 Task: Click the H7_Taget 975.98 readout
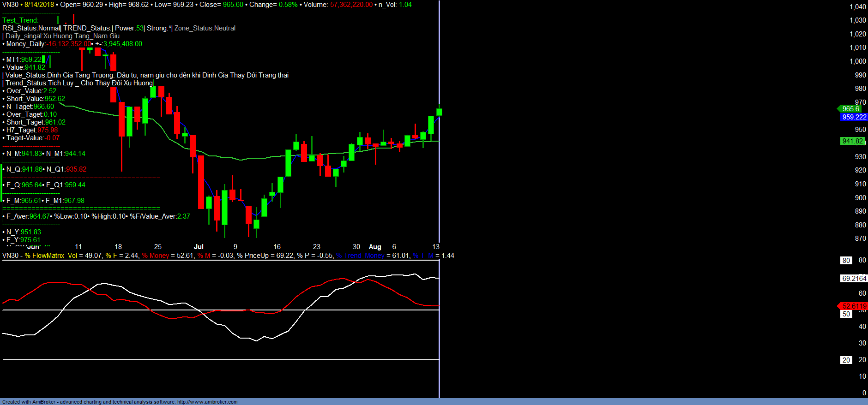point(32,130)
